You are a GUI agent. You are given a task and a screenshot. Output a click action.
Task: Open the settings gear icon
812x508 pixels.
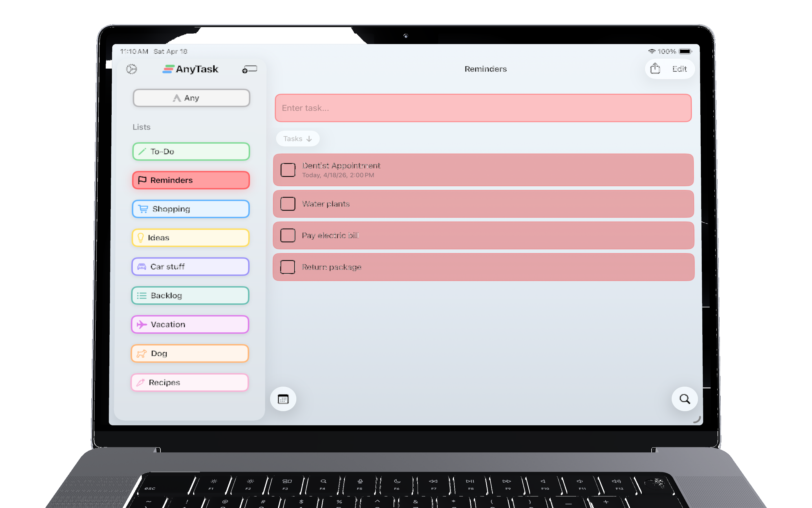(132, 69)
